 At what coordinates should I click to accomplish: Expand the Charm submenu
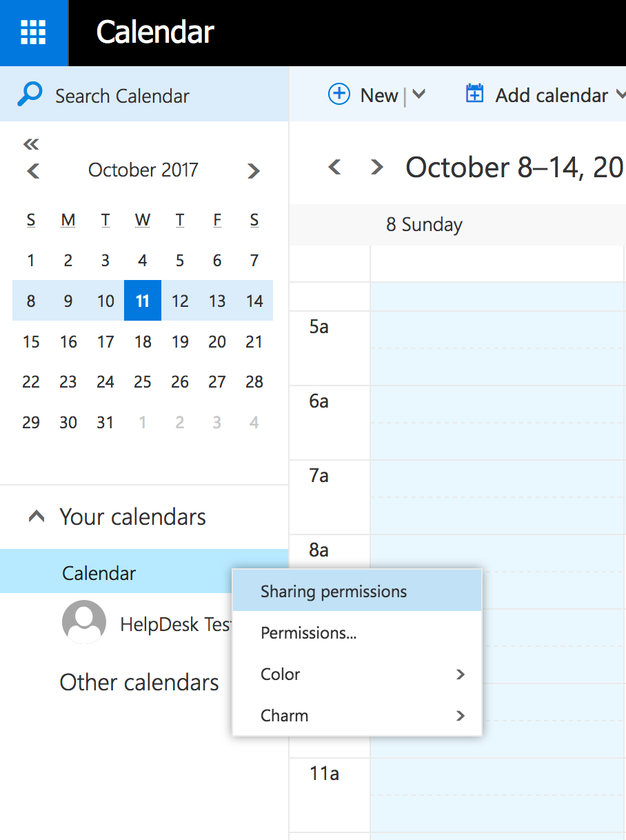tap(461, 716)
